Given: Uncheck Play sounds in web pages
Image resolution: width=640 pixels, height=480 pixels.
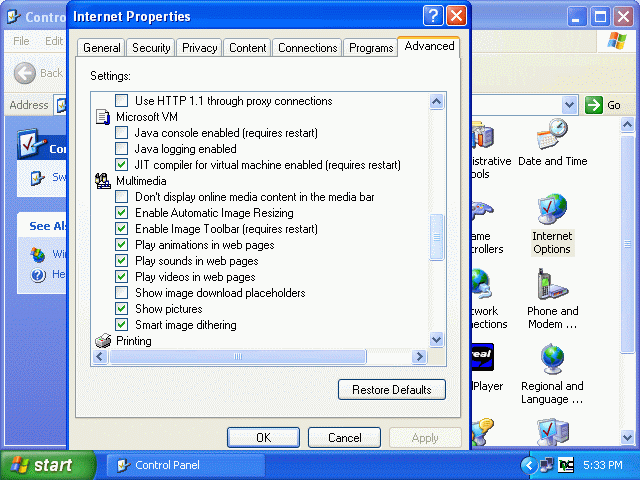Looking at the screenshot, I should pos(121,260).
